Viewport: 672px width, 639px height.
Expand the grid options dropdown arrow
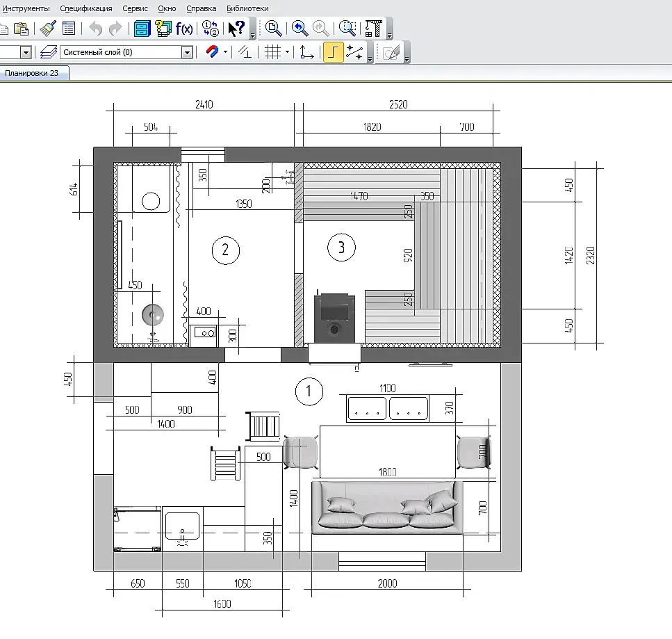pyautogui.click(x=287, y=52)
